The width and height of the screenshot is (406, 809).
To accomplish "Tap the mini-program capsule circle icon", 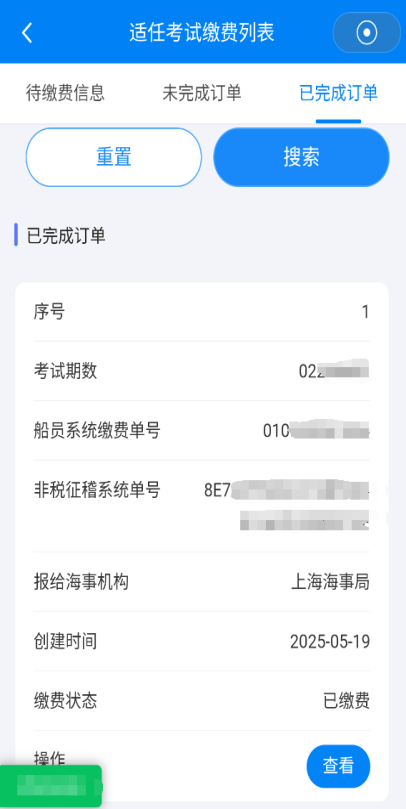I will tap(367, 33).
